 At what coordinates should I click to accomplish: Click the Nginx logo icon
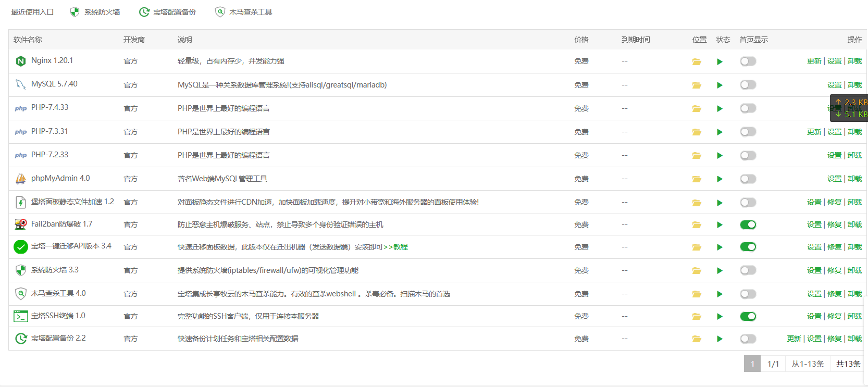[20, 61]
